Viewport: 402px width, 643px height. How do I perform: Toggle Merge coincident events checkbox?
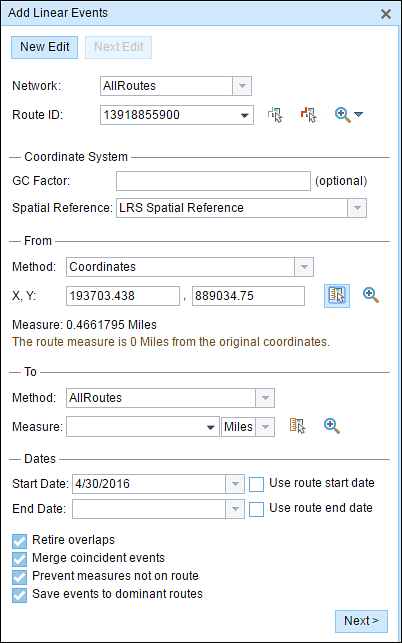19,559
